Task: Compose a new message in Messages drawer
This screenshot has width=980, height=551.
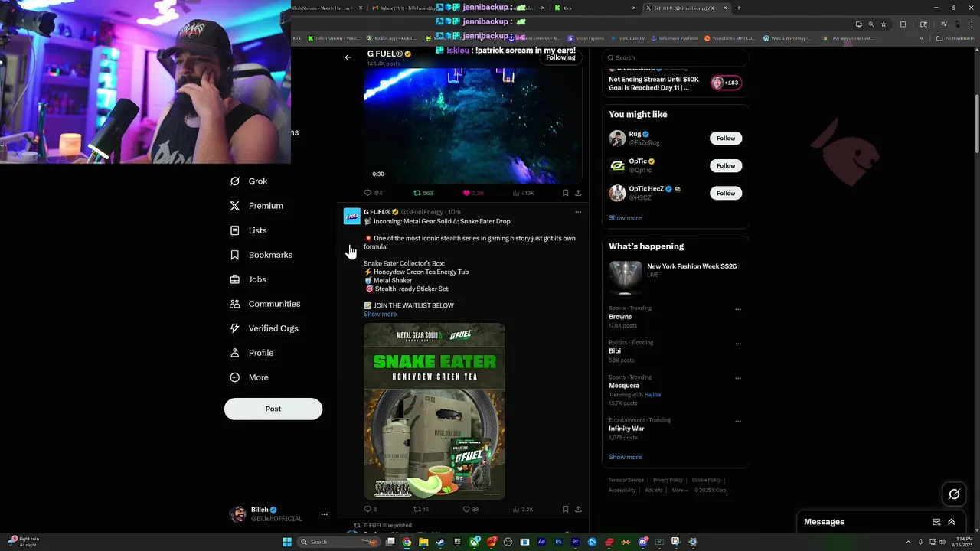Action: coord(936,522)
